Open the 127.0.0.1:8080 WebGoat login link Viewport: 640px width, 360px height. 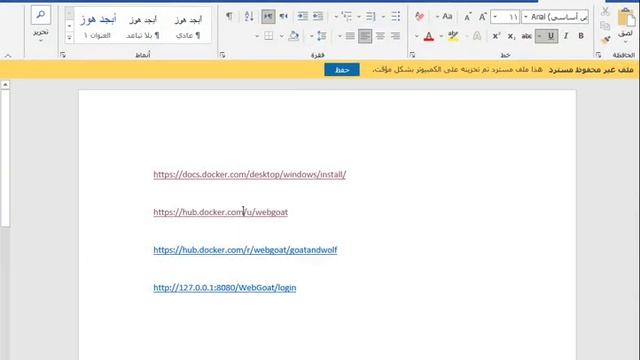point(225,287)
